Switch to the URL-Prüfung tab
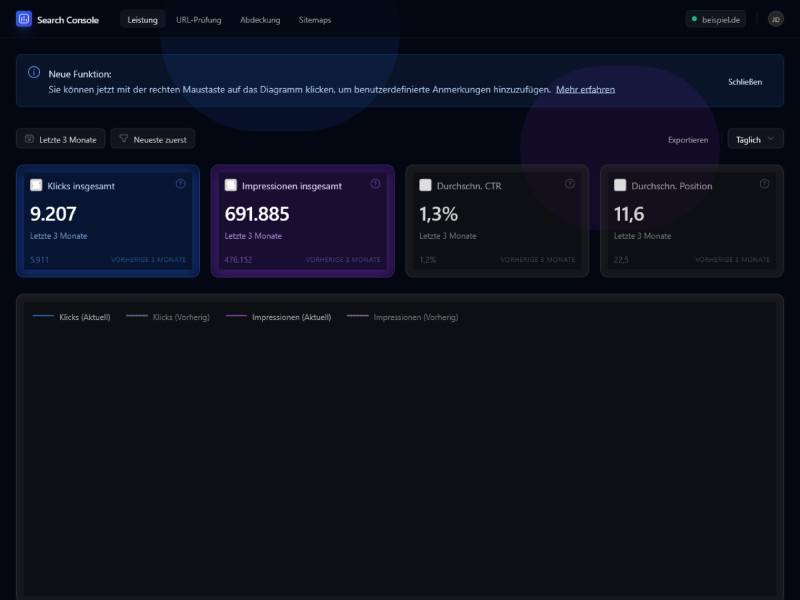 tap(197, 19)
